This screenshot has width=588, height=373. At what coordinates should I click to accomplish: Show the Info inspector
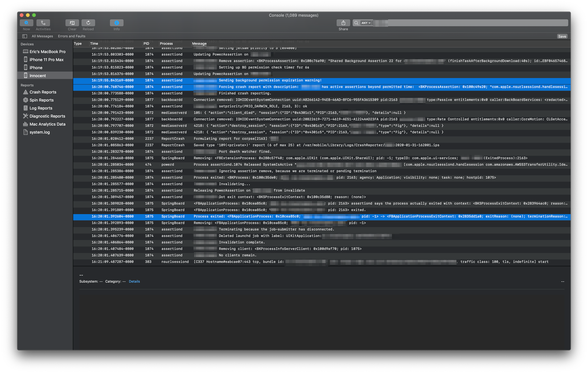116,23
